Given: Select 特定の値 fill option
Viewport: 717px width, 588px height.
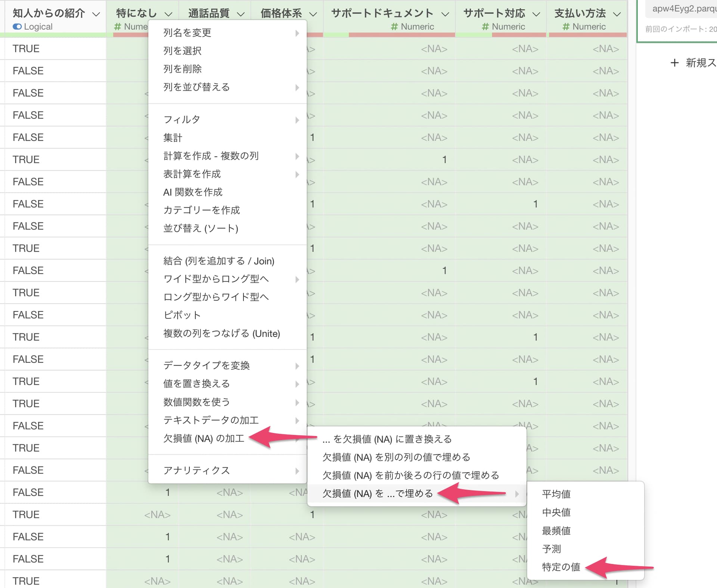Looking at the screenshot, I should 561,567.
